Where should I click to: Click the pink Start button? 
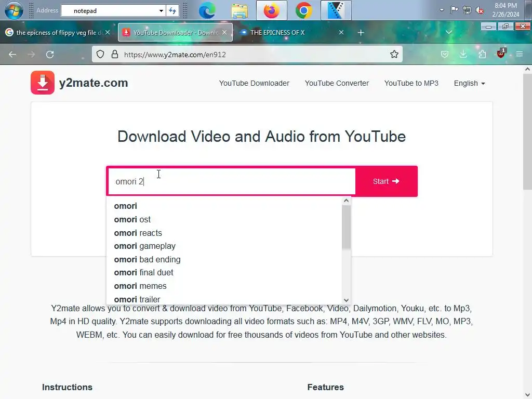386,181
